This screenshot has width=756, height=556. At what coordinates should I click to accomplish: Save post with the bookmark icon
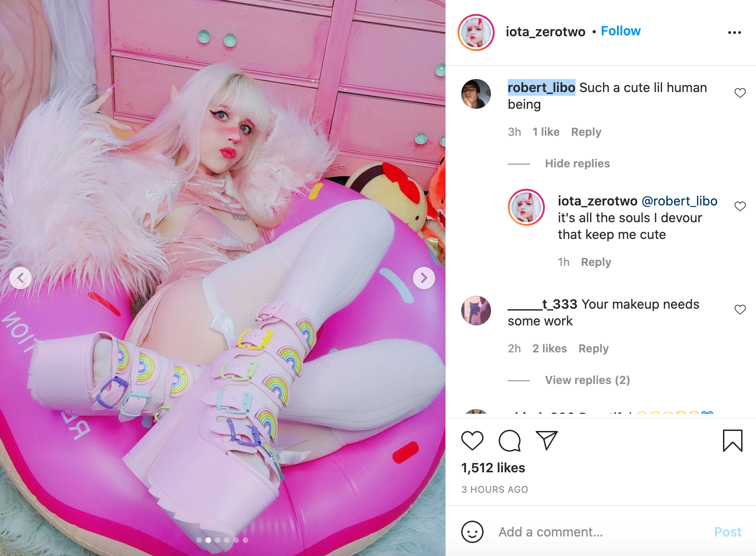point(732,441)
